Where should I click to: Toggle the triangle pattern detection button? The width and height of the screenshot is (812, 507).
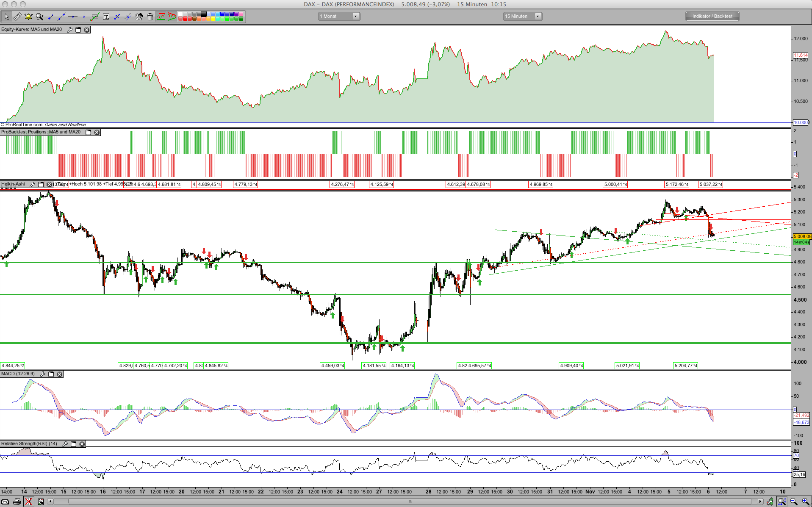click(172, 17)
